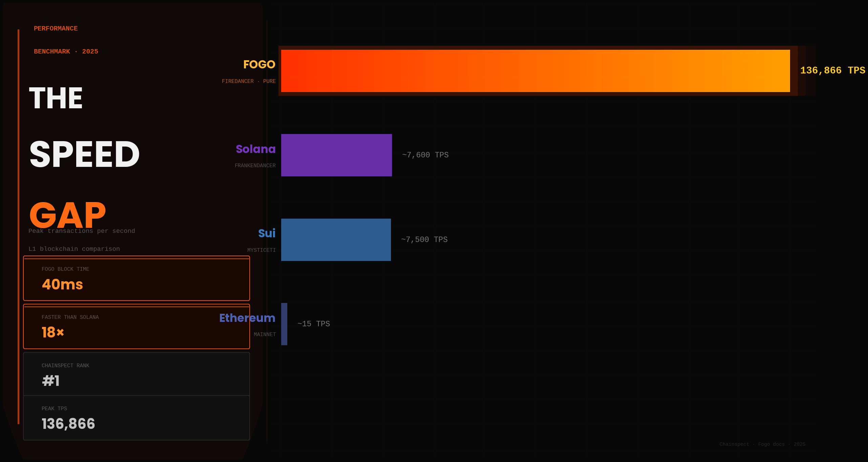Click the 136,866 TPS value label
868x462 pixels.
pyautogui.click(x=832, y=70)
